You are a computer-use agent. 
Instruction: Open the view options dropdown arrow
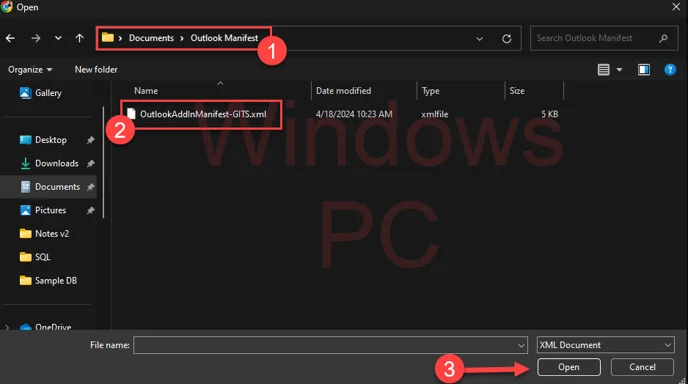619,70
